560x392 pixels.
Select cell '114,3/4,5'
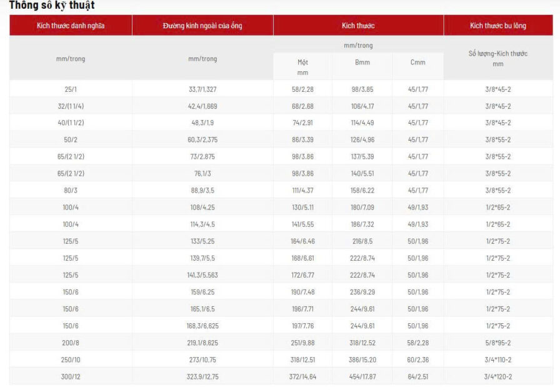[202, 224]
